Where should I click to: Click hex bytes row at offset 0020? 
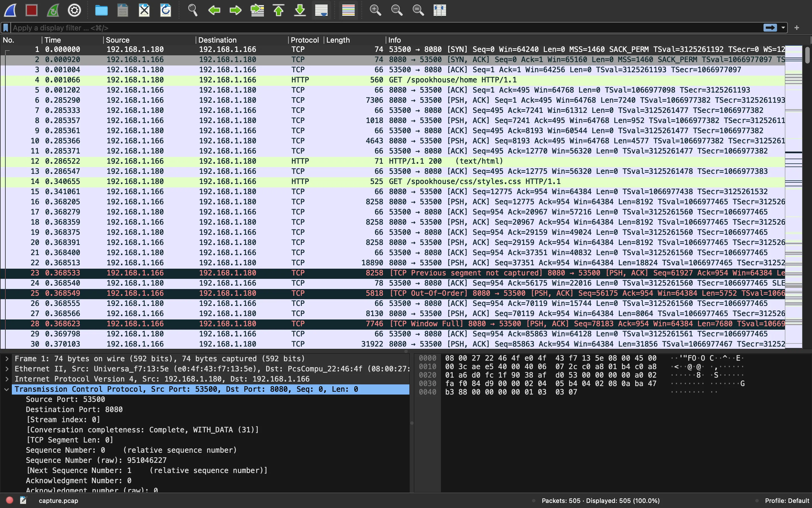[550, 375]
